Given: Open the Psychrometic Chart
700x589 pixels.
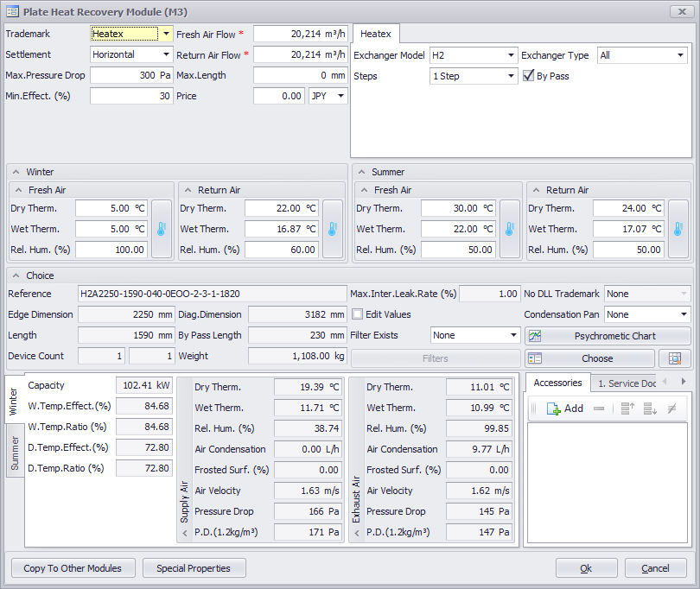Looking at the screenshot, I should pyautogui.click(x=608, y=336).
